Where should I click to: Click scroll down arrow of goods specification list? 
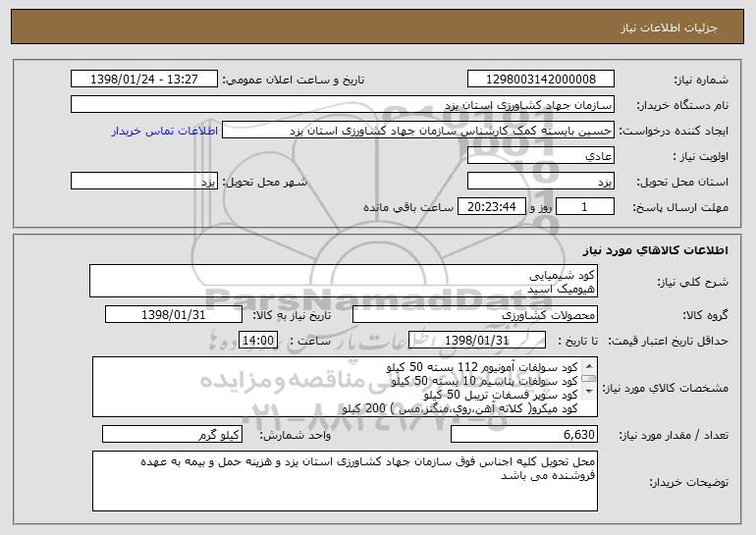pyautogui.click(x=589, y=392)
